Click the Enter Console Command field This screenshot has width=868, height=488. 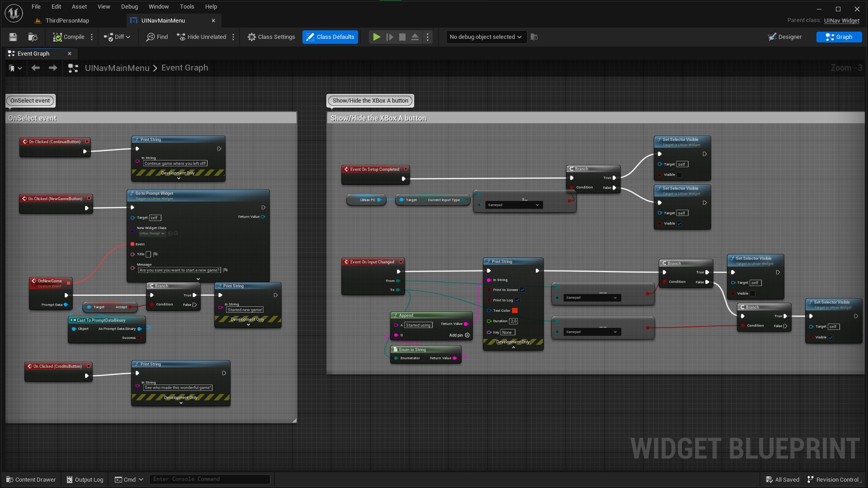click(209, 479)
